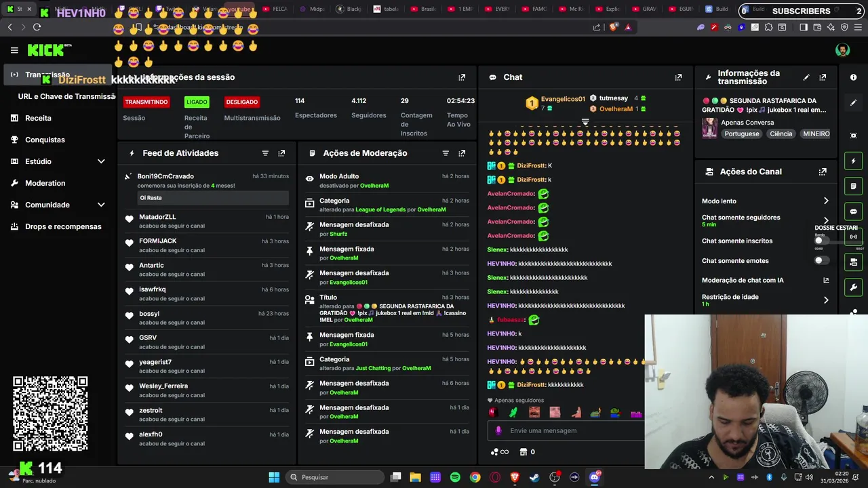Open Spotify from the taskbar
Screen dimensions: 868x488
point(455,477)
